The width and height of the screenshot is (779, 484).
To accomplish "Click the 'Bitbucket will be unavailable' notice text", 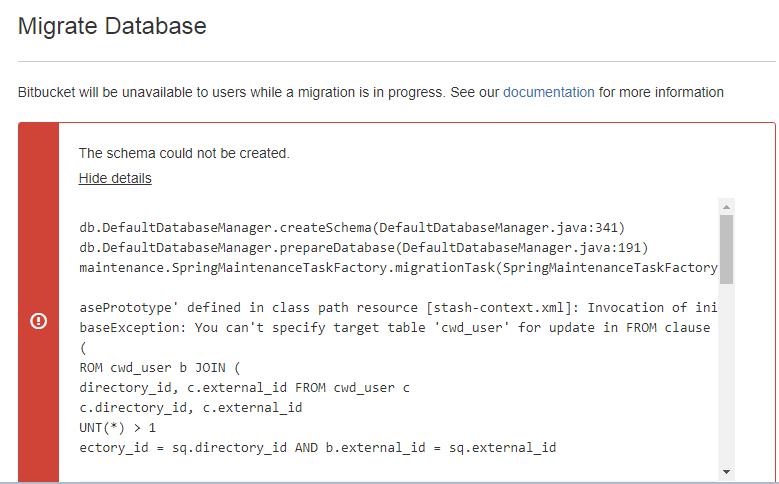I will coord(371,92).
